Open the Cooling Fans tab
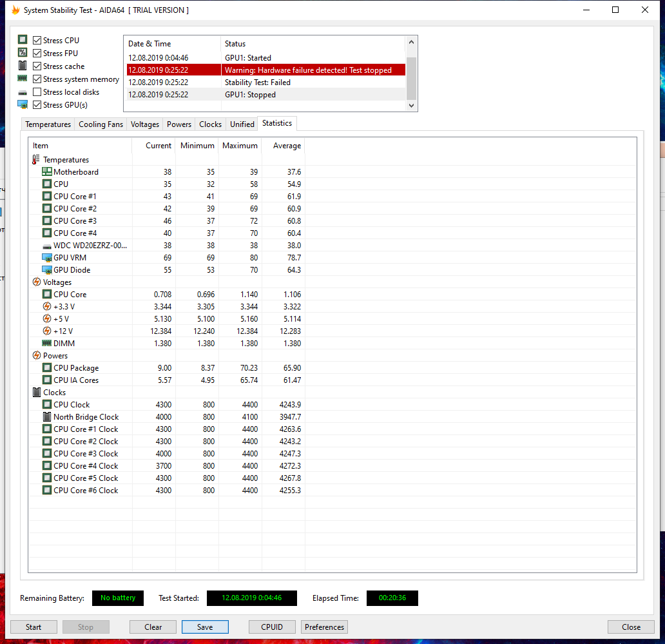665x644 pixels. [101, 124]
